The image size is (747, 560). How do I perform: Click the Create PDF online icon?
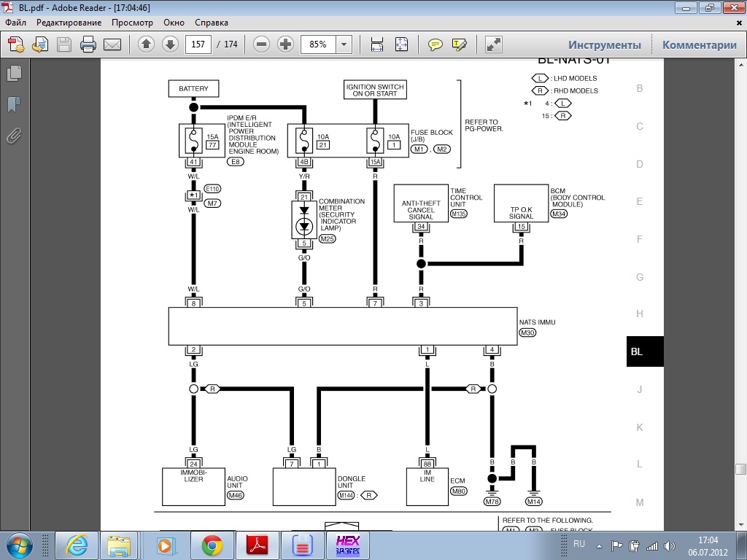click(16, 44)
